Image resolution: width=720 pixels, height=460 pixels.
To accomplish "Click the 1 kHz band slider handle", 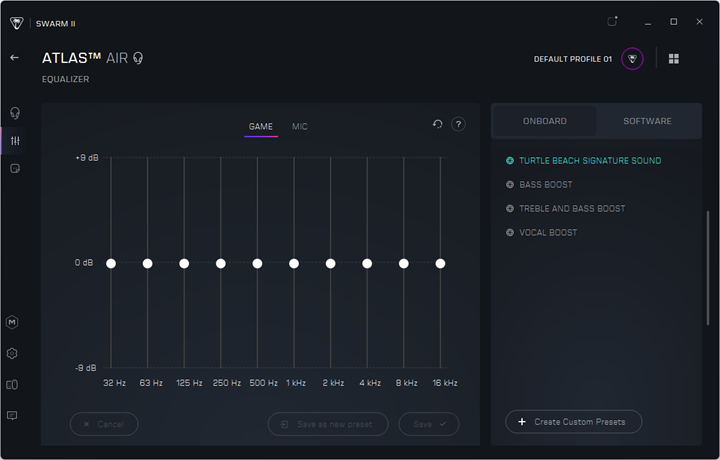I will [294, 263].
